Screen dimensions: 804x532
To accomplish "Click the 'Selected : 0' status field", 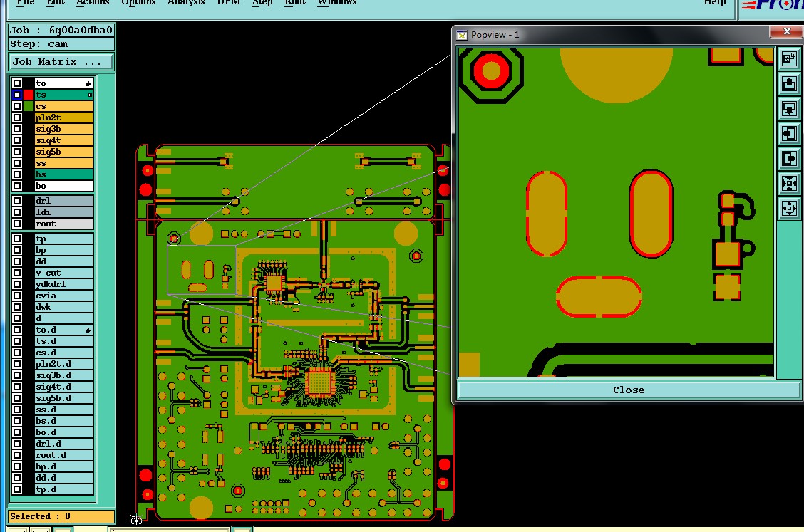I will (x=61, y=516).
